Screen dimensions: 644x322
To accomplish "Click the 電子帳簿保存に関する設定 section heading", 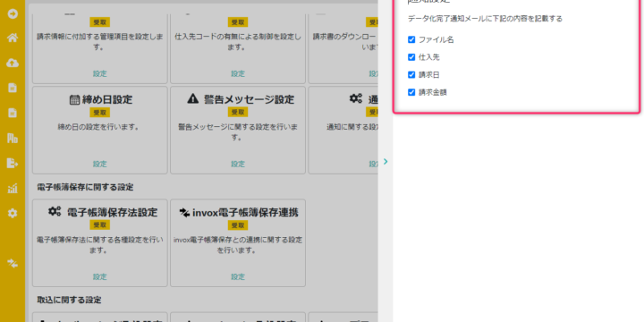I will click(x=85, y=187).
